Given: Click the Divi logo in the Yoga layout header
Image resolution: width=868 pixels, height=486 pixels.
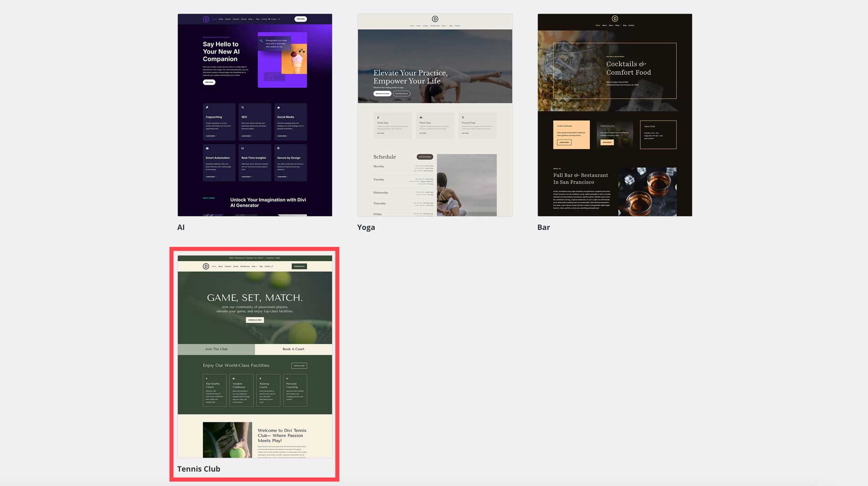Looking at the screenshot, I should click(x=434, y=19).
